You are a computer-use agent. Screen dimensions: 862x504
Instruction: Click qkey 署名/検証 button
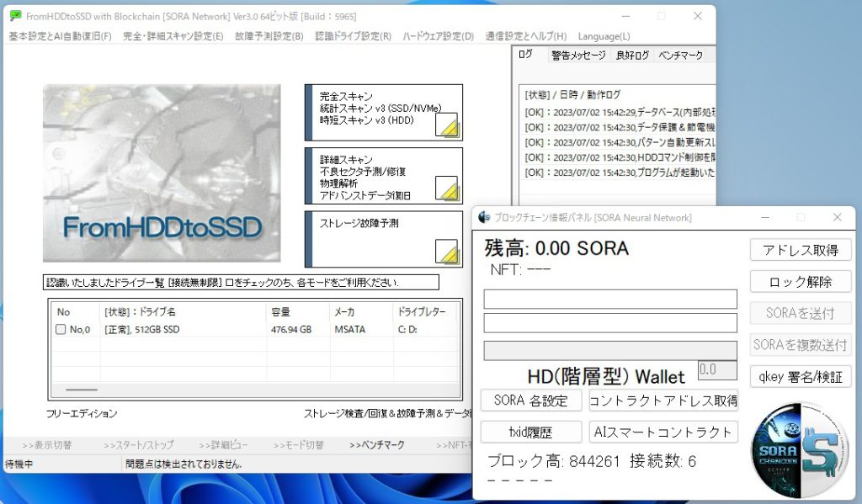point(801,376)
